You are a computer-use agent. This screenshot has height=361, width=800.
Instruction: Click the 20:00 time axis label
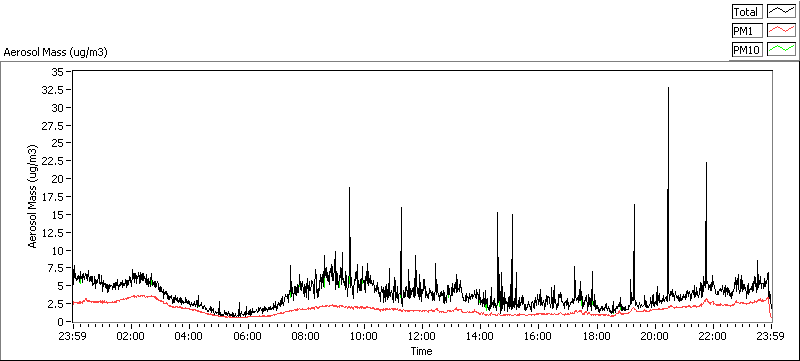[x=655, y=336]
